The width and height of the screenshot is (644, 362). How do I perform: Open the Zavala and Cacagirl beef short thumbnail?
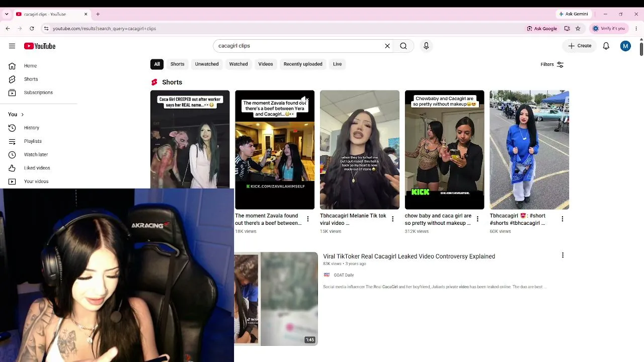275,150
